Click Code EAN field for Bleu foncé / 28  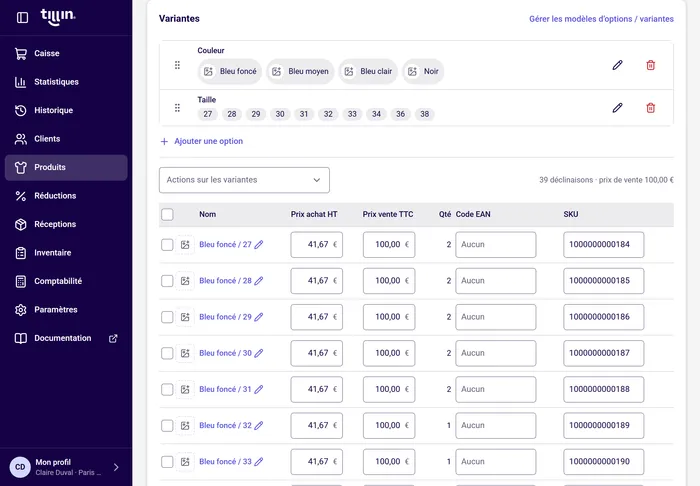click(496, 281)
